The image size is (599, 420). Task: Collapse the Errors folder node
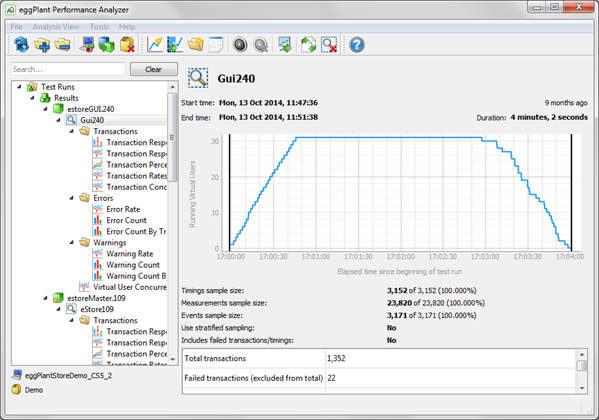[x=72, y=198]
